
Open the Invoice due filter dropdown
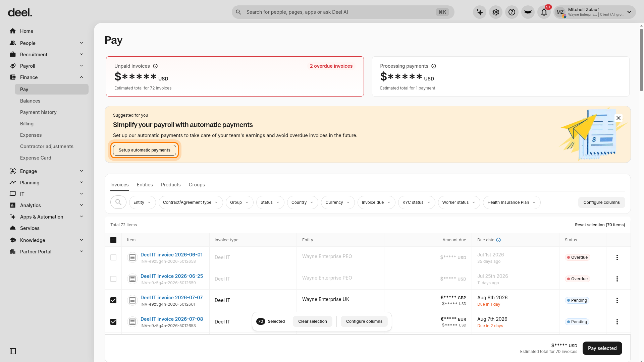tap(376, 202)
